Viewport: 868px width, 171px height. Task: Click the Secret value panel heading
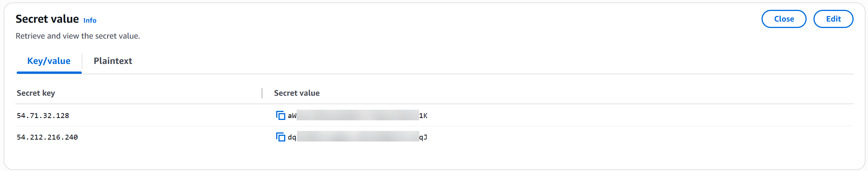[47, 19]
